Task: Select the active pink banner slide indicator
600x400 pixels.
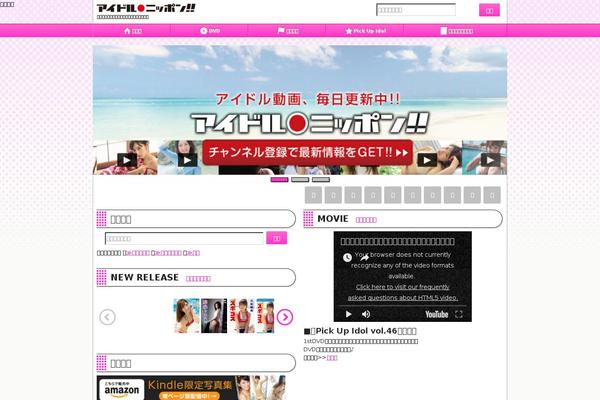Action: tap(279, 180)
